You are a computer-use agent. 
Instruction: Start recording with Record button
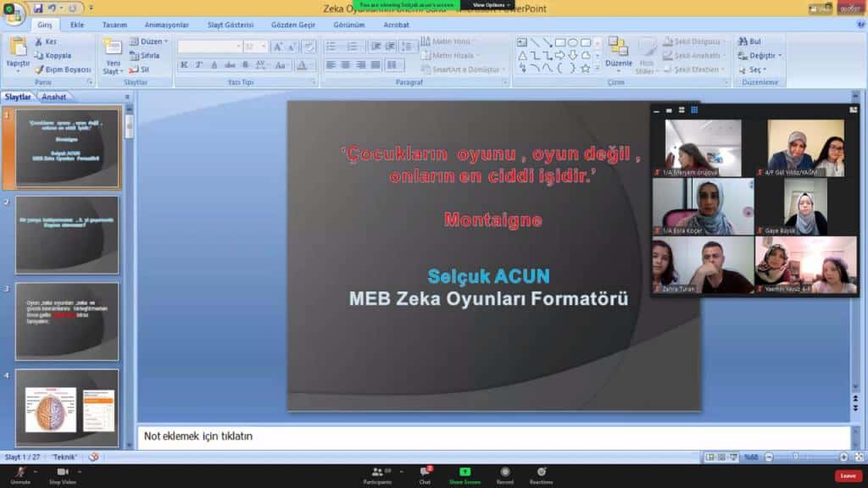point(505,476)
